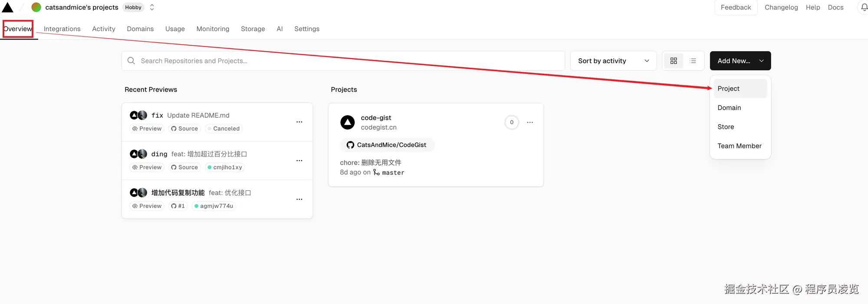Viewport: 868px width, 304px height.
Task: Choose Domain from Add New menu
Action: [x=740, y=108]
